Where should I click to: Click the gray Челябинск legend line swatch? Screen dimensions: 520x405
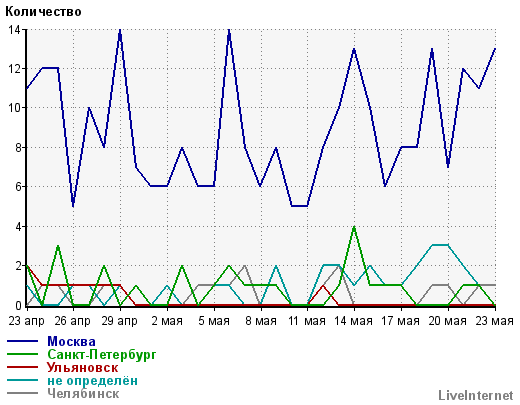tap(22, 393)
